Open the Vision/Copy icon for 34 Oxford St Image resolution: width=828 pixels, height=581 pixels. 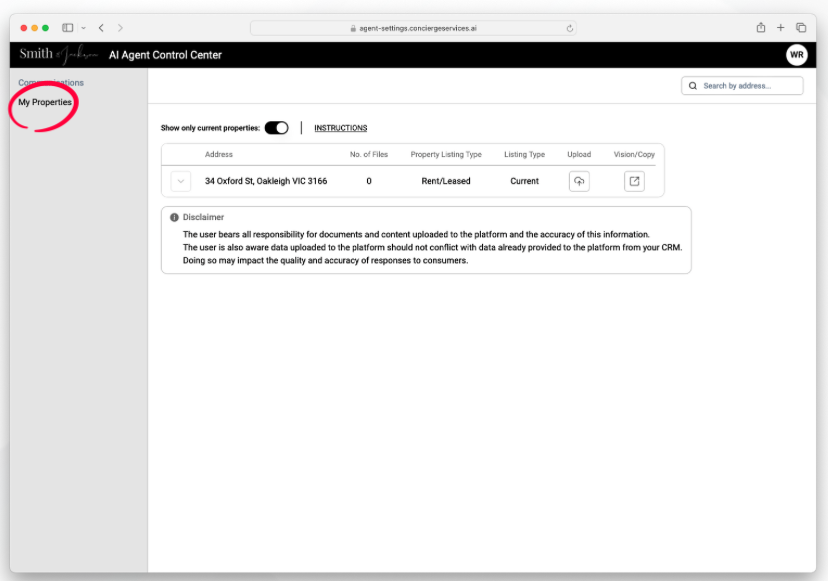[634, 181]
